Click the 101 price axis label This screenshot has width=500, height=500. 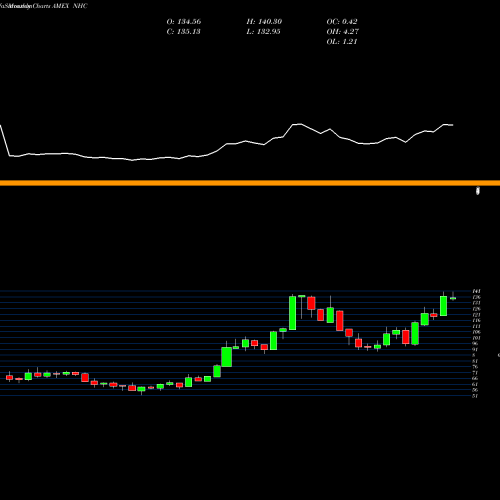pyautogui.click(x=476, y=338)
